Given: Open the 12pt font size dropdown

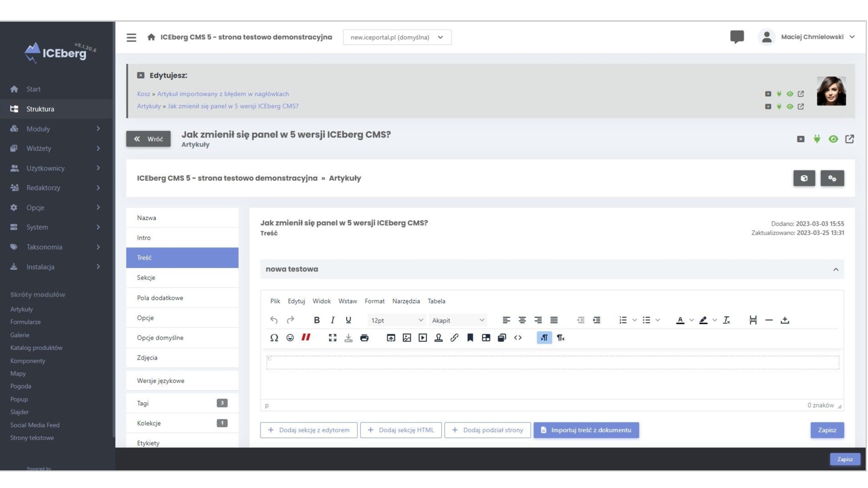Looking at the screenshot, I should (x=396, y=320).
